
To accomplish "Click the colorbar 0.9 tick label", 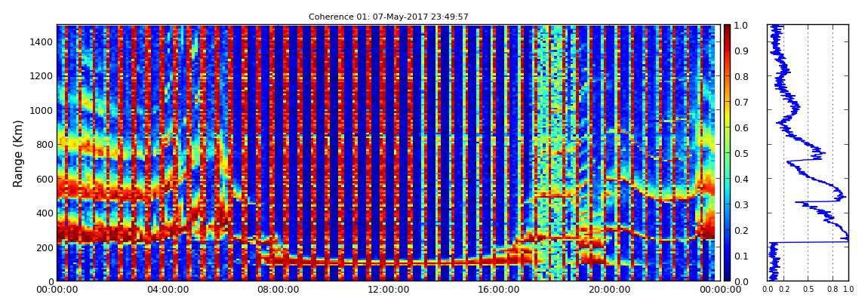I will click(742, 51).
